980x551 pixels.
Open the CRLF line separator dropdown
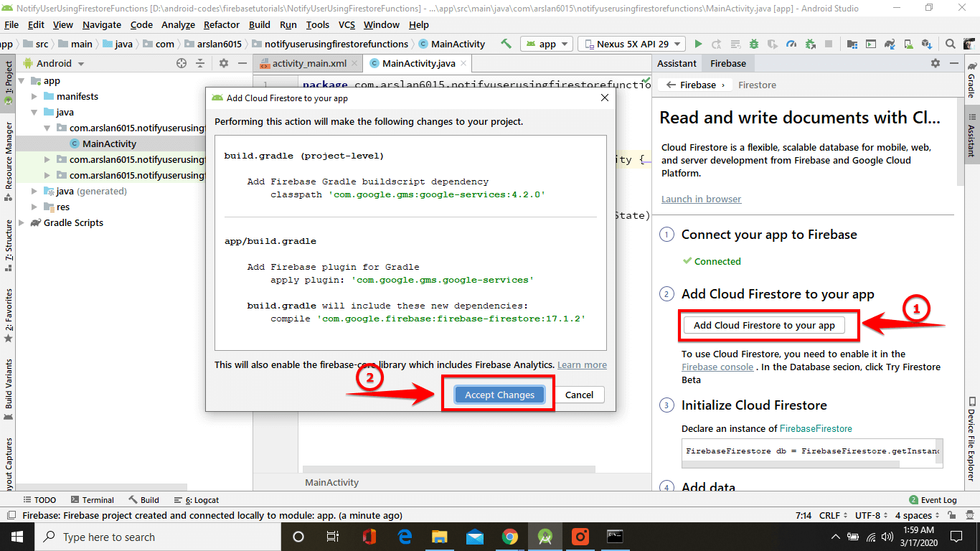pyautogui.click(x=833, y=515)
